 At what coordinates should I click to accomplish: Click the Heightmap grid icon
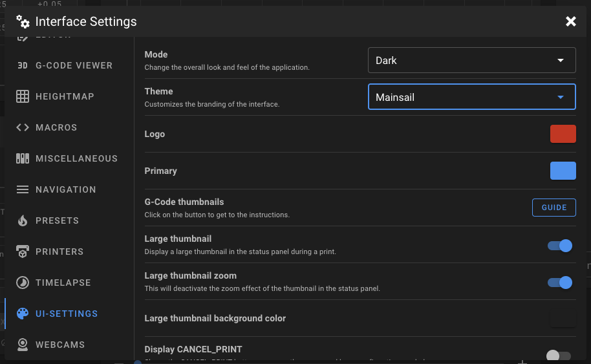tap(23, 96)
